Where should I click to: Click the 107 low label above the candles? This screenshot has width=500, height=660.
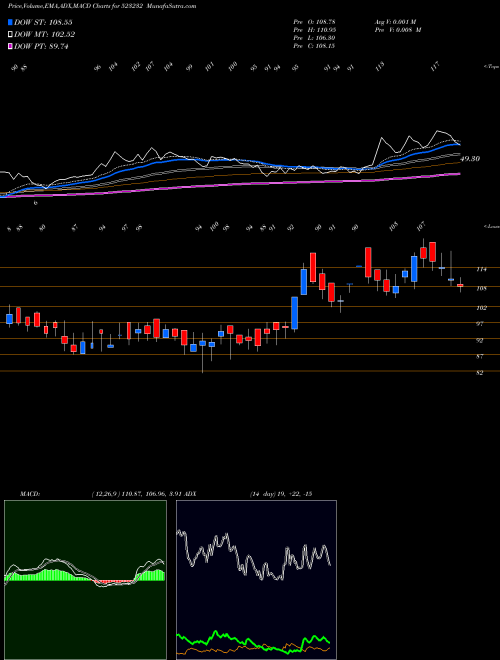[421, 226]
